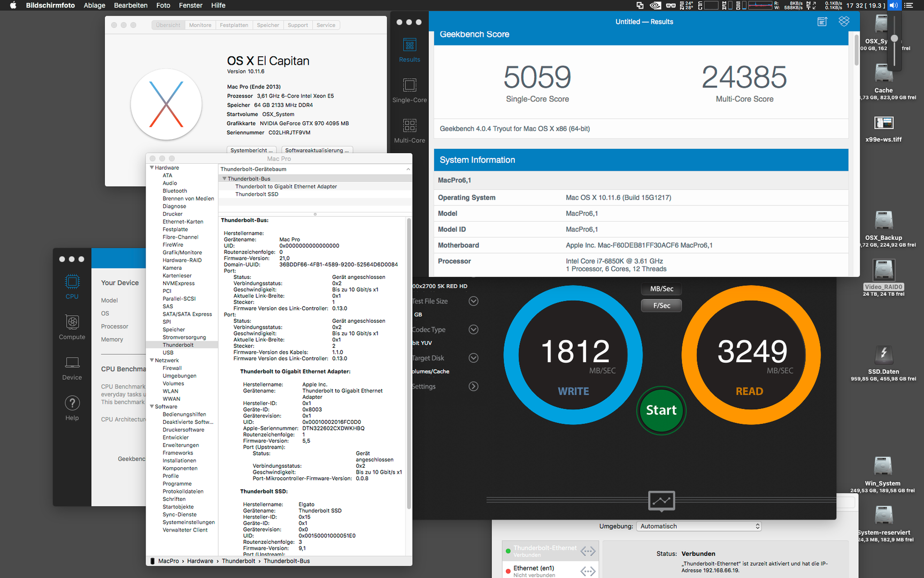Click the document icon in Geekbench results toolbar
This screenshot has height=578, width=924.
pyautogui.click(x=822, y=21)
